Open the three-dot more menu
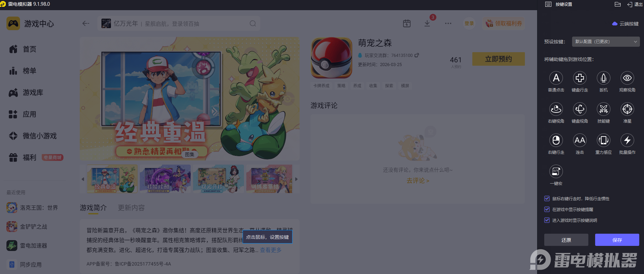 (x=448, y=23)
